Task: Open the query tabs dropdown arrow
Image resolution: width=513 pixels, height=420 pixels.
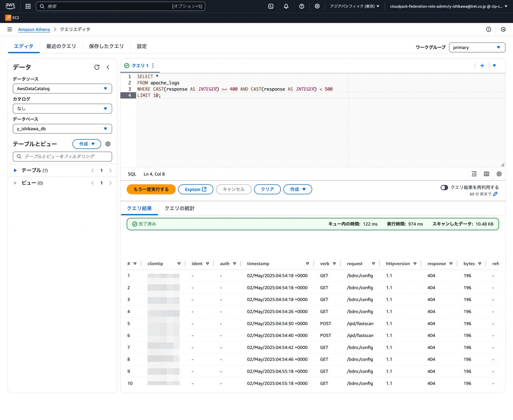Action: point(494,66)
